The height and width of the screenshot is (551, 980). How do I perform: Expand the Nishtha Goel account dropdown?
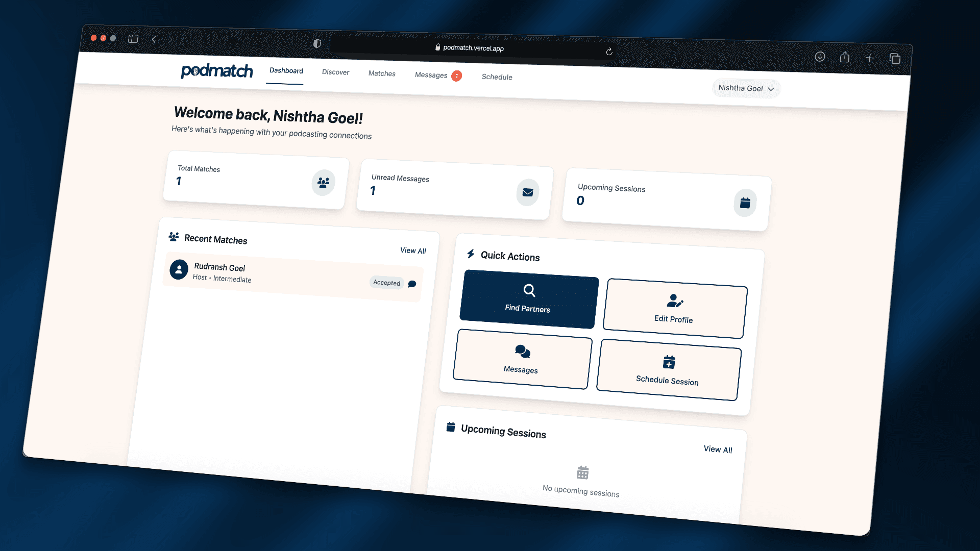pyautogui.click(x=746, y=88)
